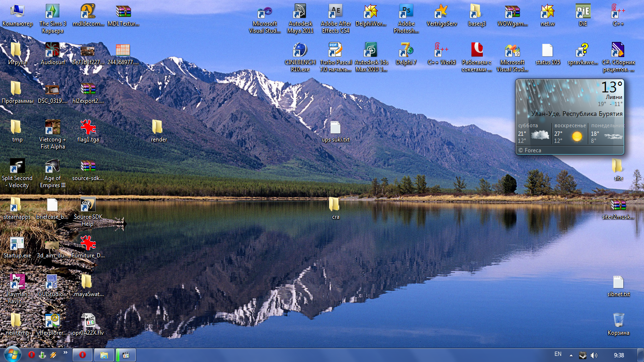This screenshot has height=362, width=644.
Task: Open the Windows Start menu
Action: coord(12,354)
